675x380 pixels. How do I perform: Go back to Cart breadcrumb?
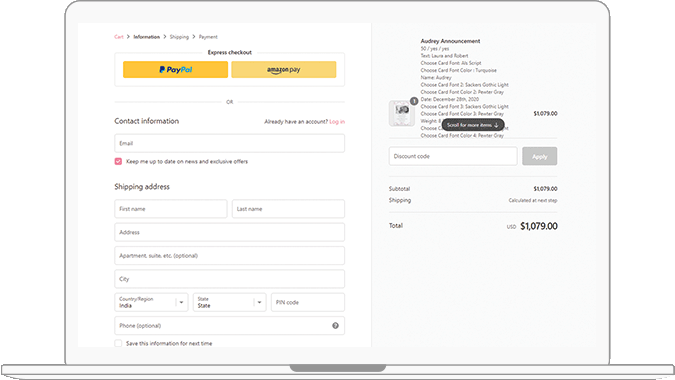(119, 37)
